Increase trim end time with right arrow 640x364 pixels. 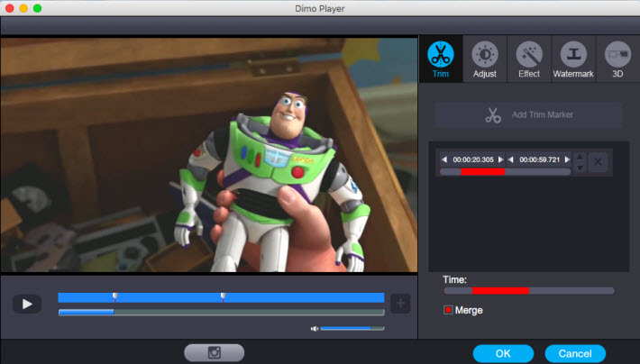pyautogui.click(x=568, y=159)
